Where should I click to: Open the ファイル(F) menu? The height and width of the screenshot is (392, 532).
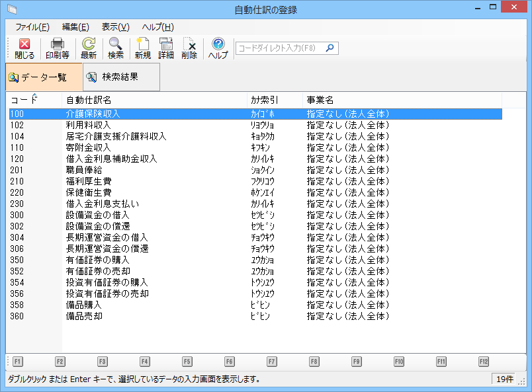pyautogui.click(x=32, y=27)
